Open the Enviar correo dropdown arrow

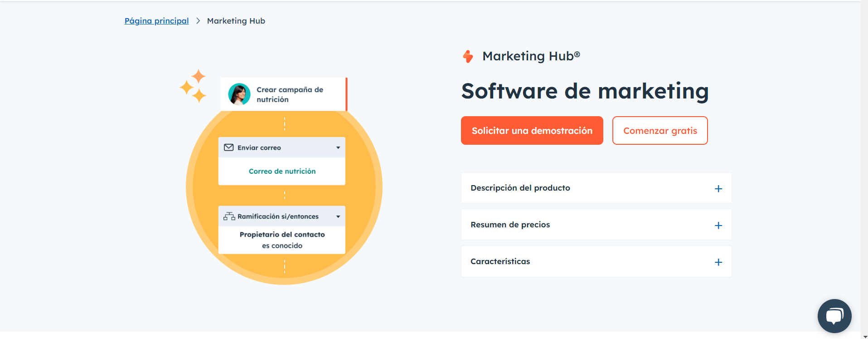(338, 148)
